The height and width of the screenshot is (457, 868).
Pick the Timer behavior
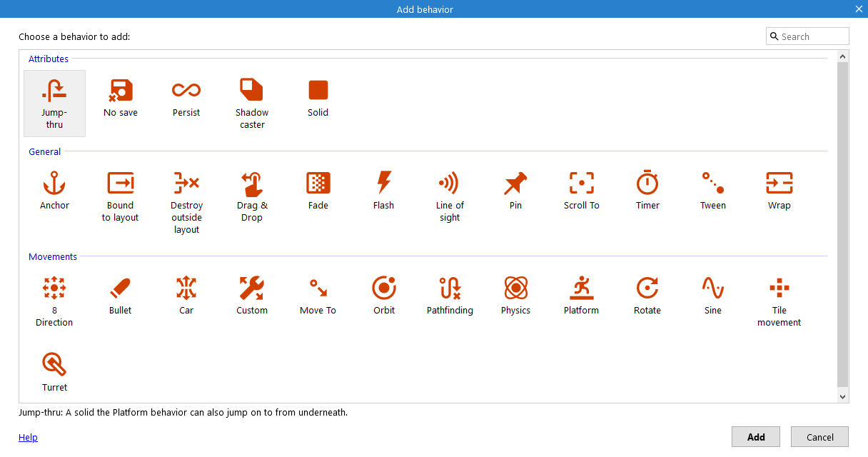coord(647,191)
